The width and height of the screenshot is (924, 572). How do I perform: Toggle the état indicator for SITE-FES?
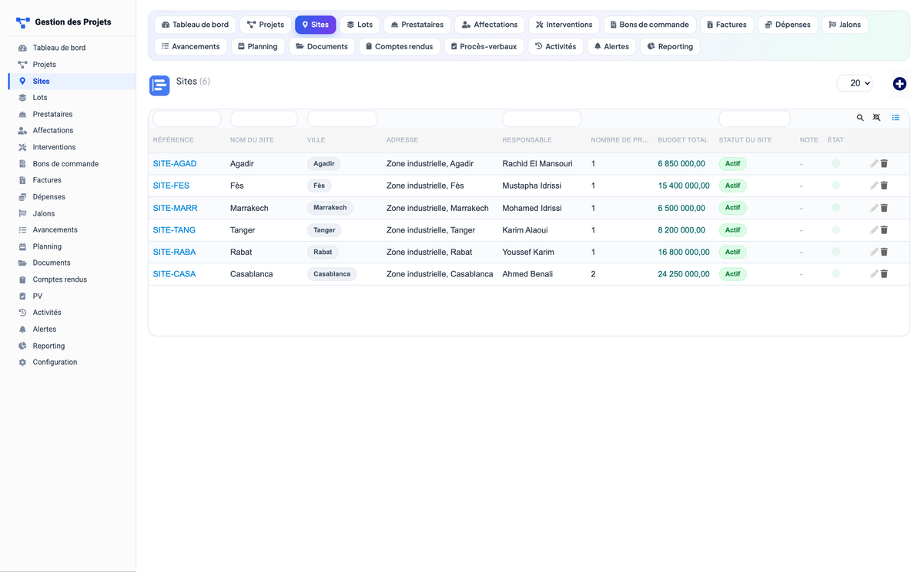[x=835, y=186]
